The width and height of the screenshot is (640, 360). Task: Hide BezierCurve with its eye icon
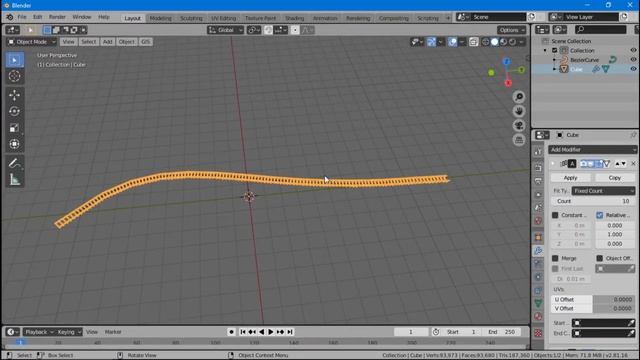pyautogui.click(x=633, y=60)
